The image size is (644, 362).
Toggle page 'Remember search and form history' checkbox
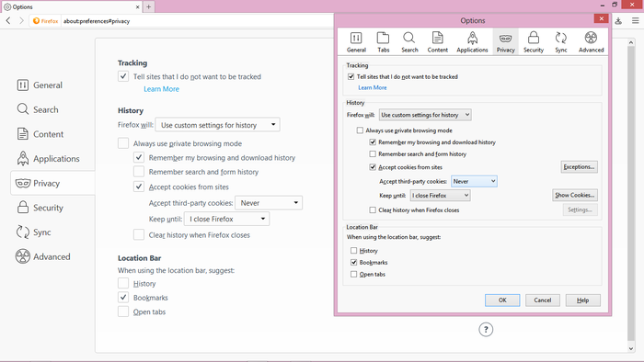(139, 172)
